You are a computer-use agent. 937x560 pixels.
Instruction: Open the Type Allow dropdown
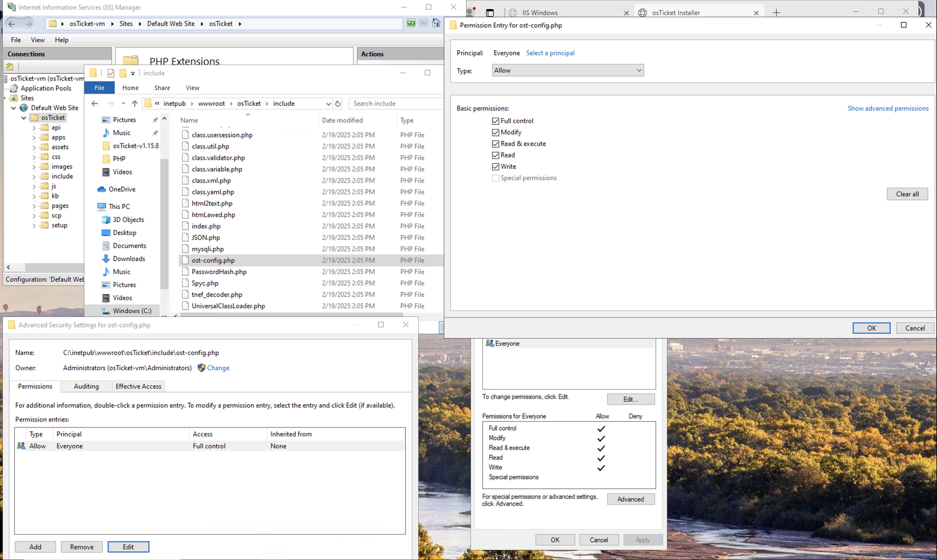coord(567,70)
